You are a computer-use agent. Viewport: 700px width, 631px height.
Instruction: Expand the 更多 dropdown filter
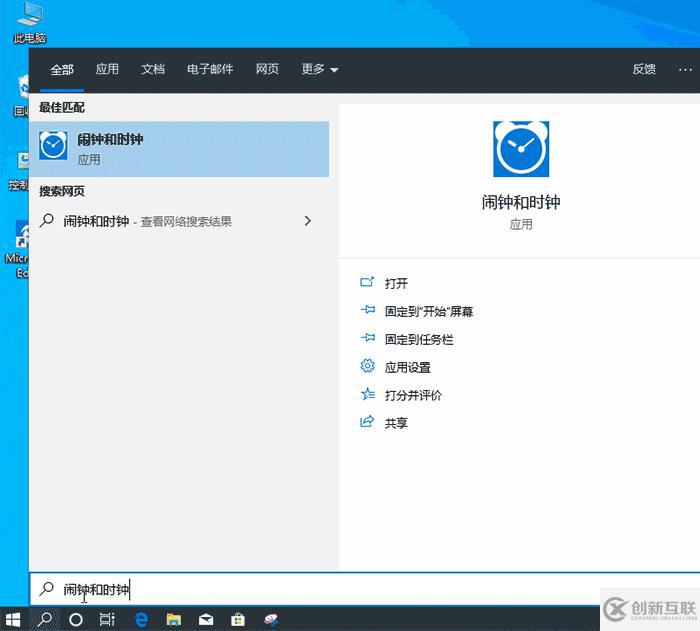pos(320,69)
